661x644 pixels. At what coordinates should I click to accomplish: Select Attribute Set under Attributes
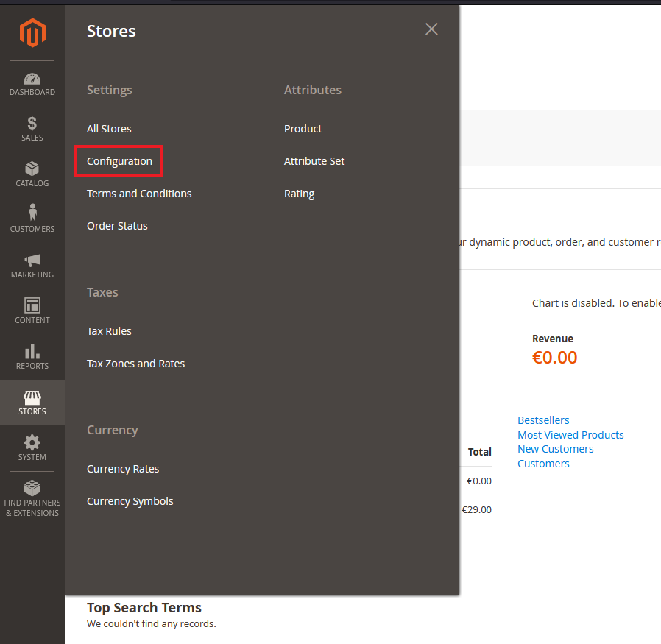[314, 161]
